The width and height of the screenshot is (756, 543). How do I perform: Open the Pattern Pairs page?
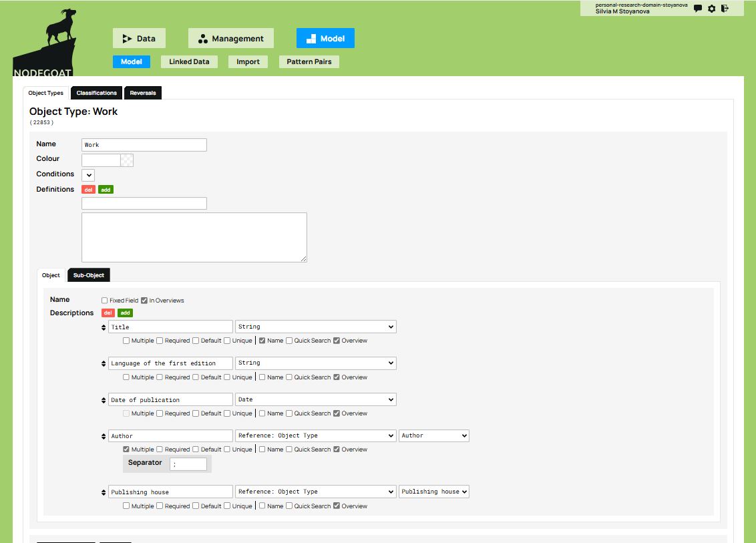[x=309, y=61]
